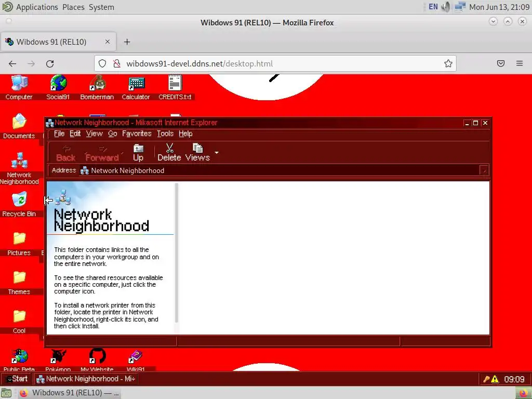Click the Back toolbar button
This screenshot has height=399, width=532.
tap(66, 153)
